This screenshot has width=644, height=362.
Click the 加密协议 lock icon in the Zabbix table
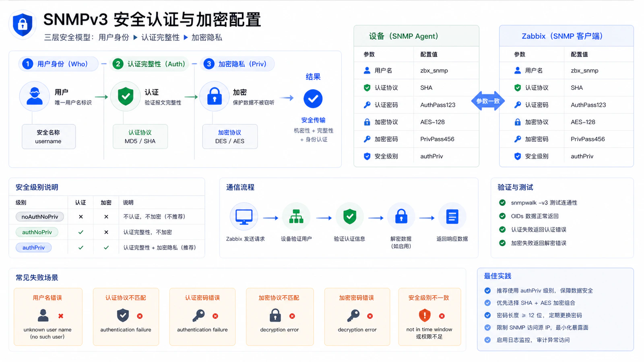[518, 122]
